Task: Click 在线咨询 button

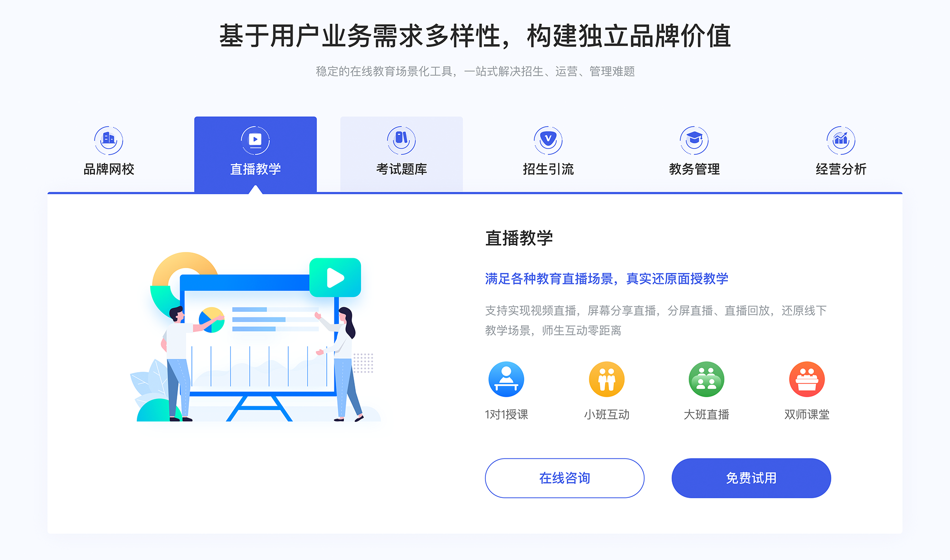Action: pyautogui.click(x=566, y=478)
